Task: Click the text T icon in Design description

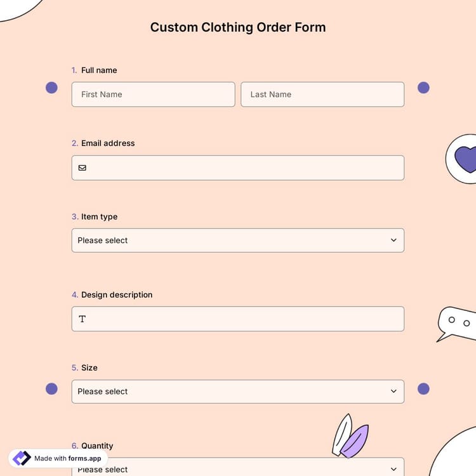Action: pos(82,319)
